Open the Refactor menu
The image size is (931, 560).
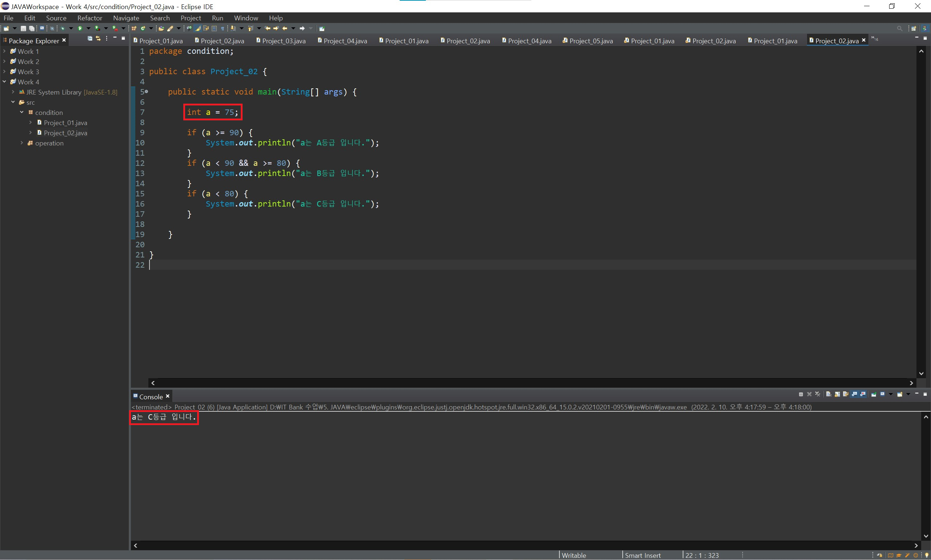click(89, 18)
